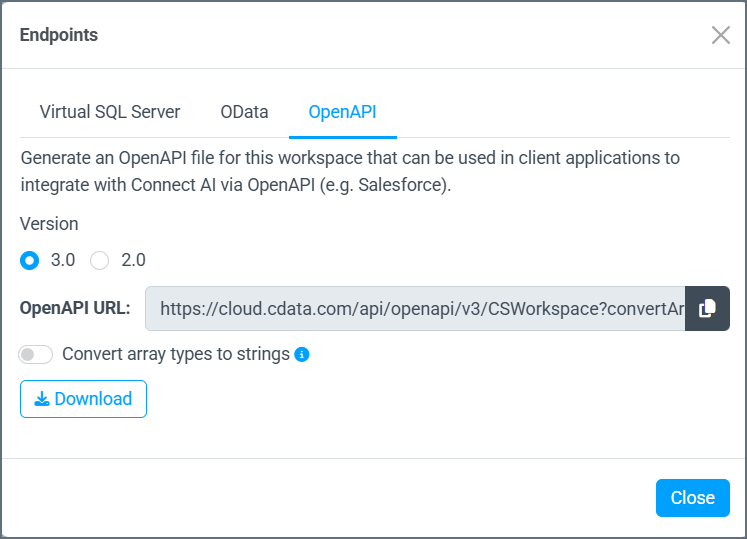Toggle Convert array types to strings switch

tap(36, 355)
